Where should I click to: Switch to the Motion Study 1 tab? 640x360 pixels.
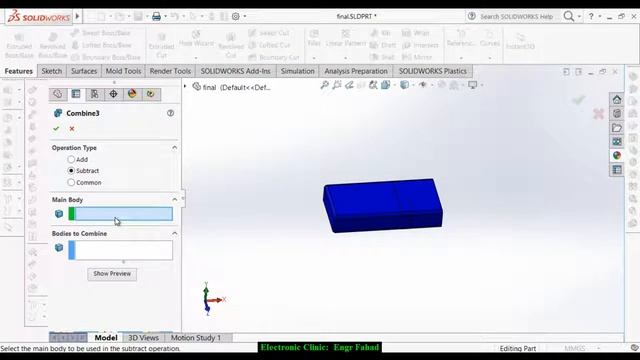(196, 338)
